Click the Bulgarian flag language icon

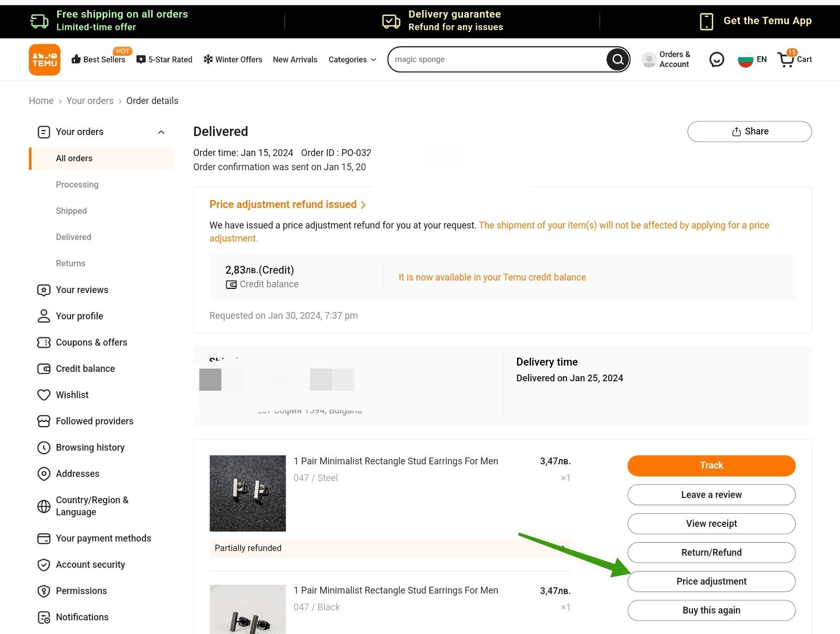click(745, 59)
